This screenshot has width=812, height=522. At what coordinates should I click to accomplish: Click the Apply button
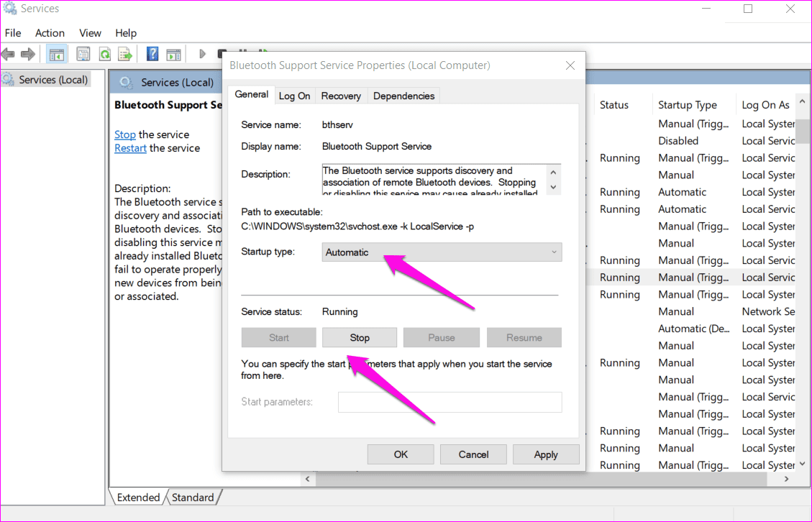[x=546, y=454]
